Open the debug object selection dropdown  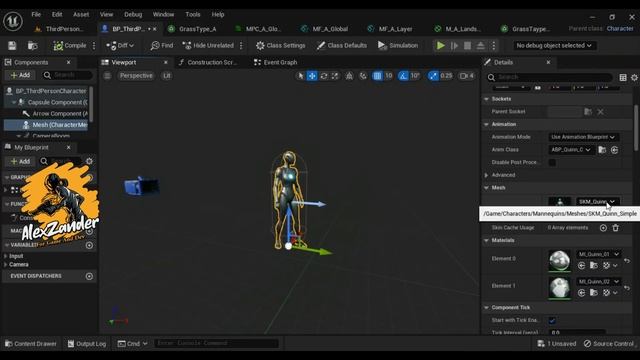tap(554, 45)
